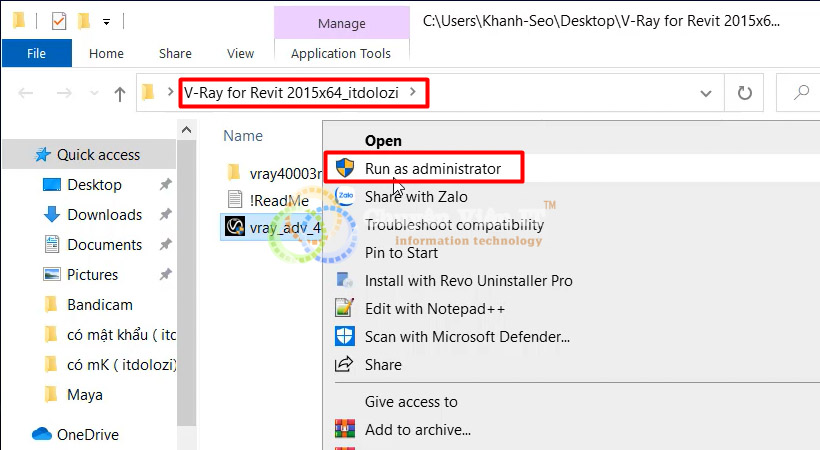Expand the root chevron in address bar

170,92
